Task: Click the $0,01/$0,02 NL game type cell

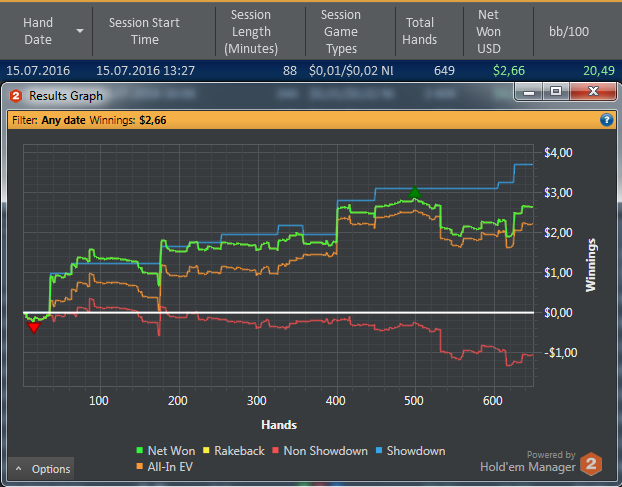Action: click(351, 71)
